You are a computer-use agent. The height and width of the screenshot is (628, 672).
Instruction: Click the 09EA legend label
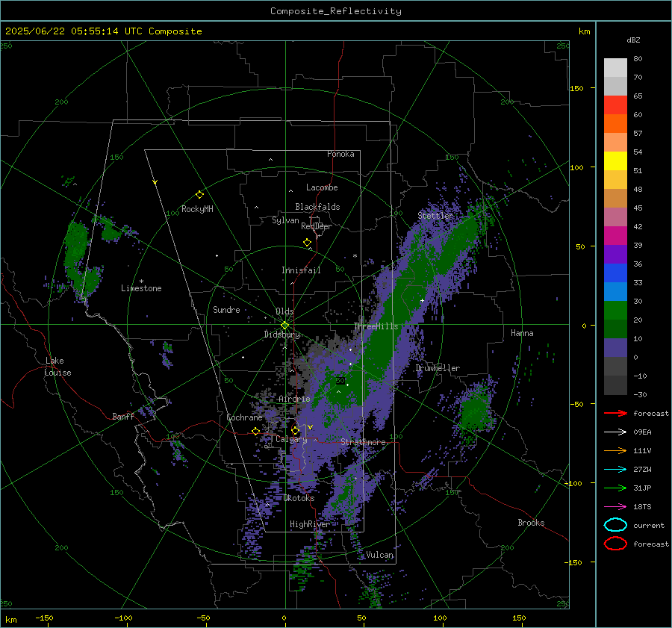pos(642,432)
